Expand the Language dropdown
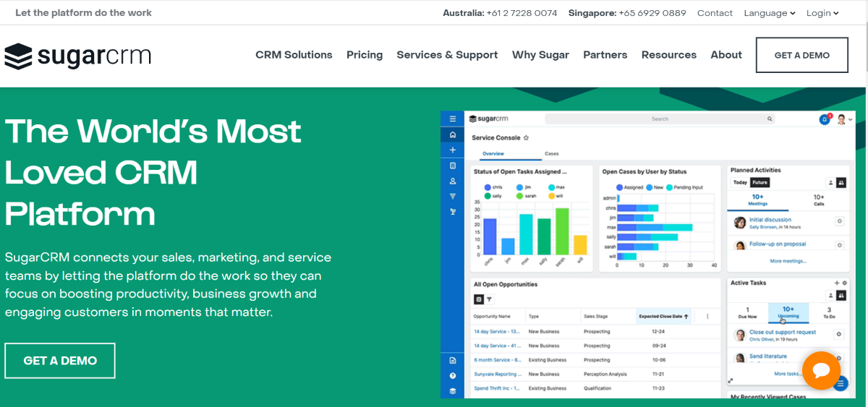Screen dimensions: 868x407 point(770,13)
